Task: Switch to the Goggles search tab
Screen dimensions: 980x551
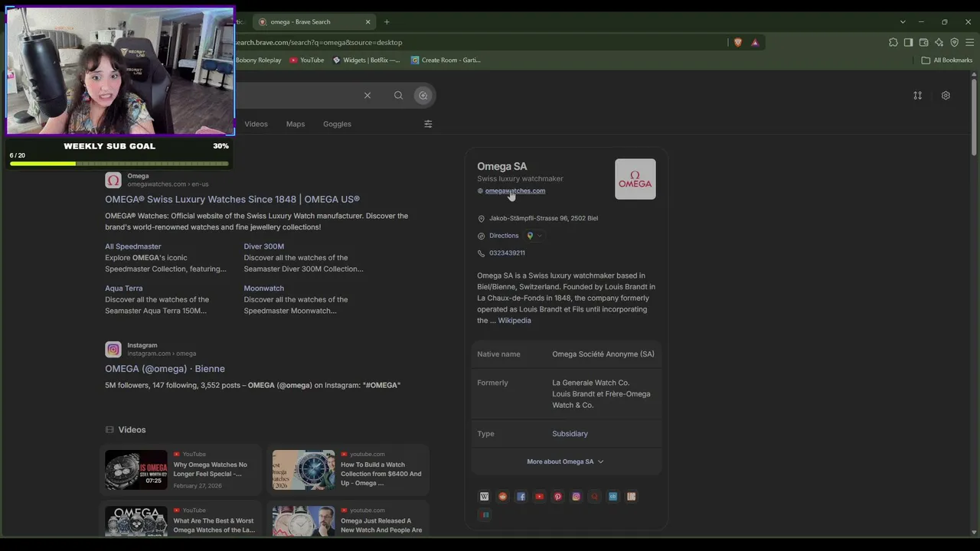Action: tap(337, 124)
